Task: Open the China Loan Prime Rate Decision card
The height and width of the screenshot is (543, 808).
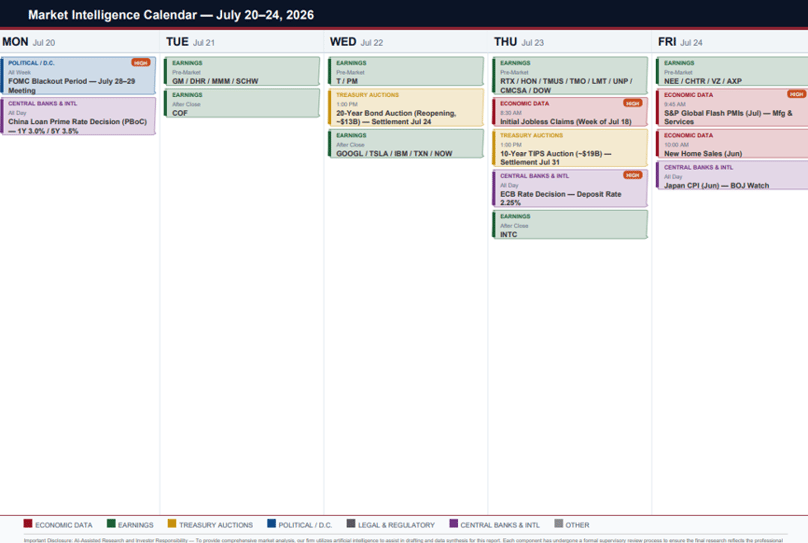Action: (x=78, y=116)
